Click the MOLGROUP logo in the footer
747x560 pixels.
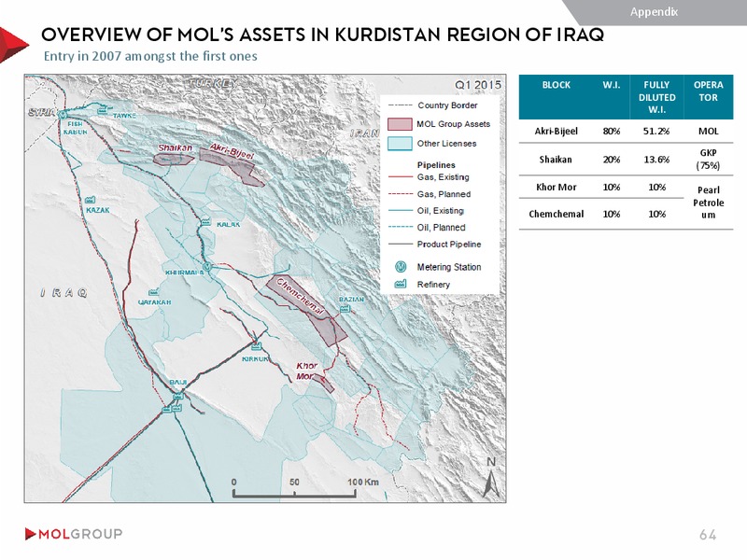(74, 534)
